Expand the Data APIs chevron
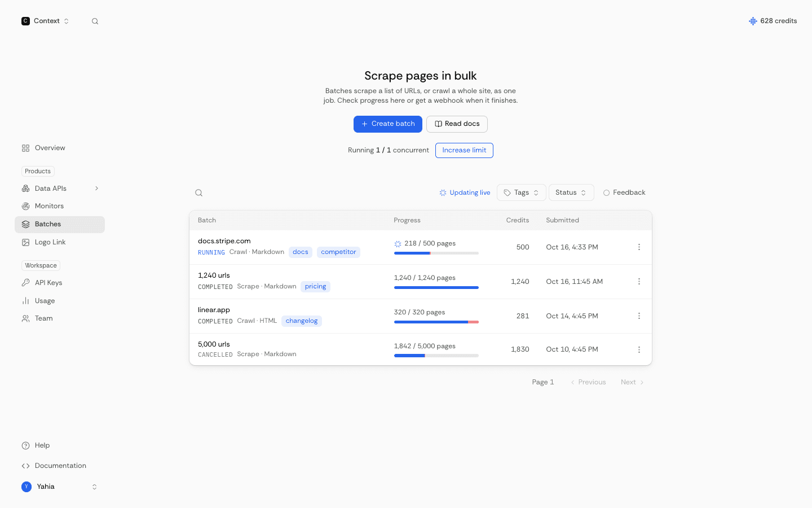 click(x=97, y=189)
